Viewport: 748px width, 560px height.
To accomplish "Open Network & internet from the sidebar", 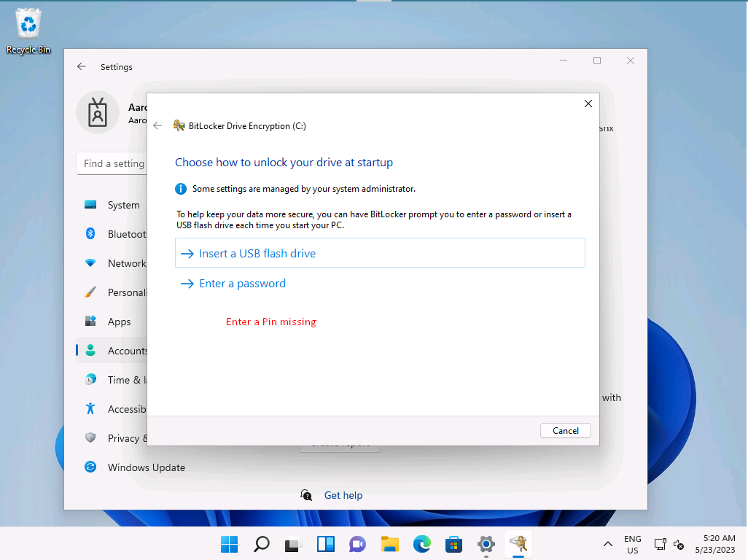I will click(x=90, y=263).
